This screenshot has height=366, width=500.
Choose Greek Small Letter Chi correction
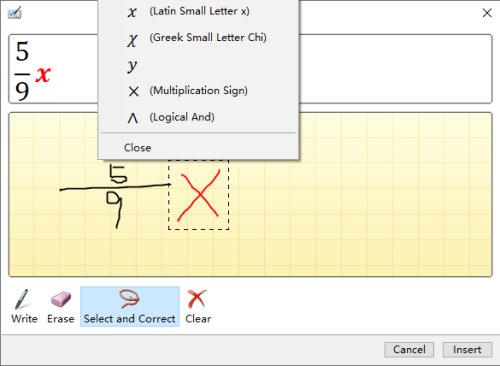tap(198, 38)
